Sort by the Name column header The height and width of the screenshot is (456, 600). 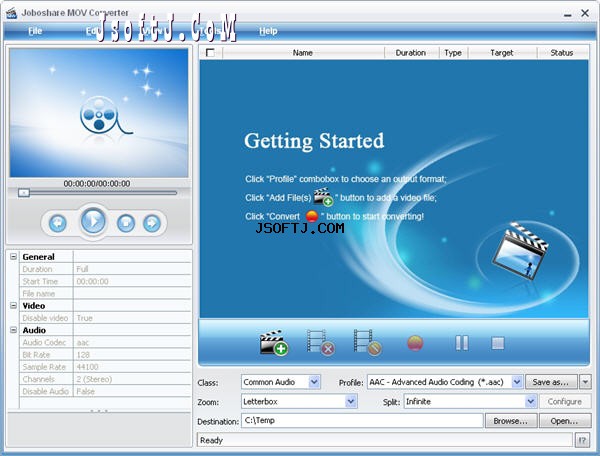pos(303,52)
